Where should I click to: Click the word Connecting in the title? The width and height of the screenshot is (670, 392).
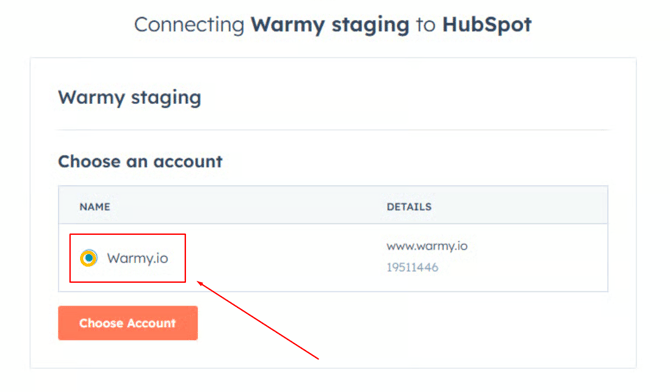click(x=189, y=25)
